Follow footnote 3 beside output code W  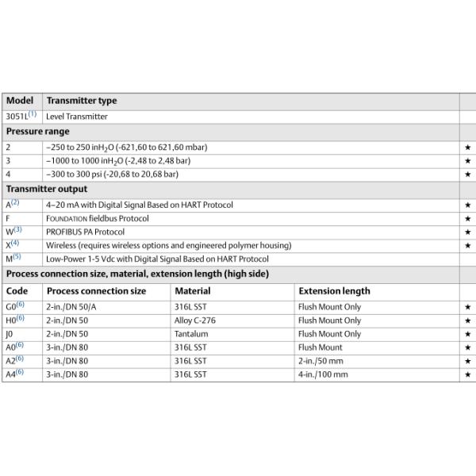tap(18, 230)
